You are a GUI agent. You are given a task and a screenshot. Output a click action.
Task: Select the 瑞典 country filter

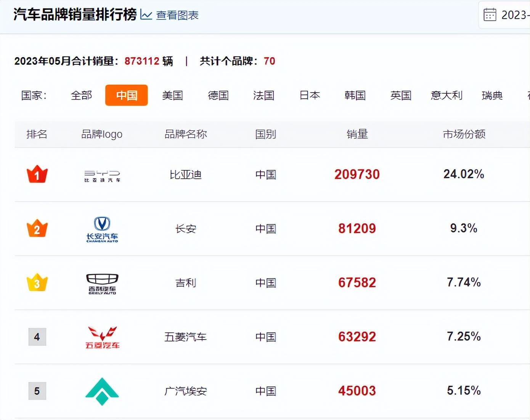click(x=492, y=95)
